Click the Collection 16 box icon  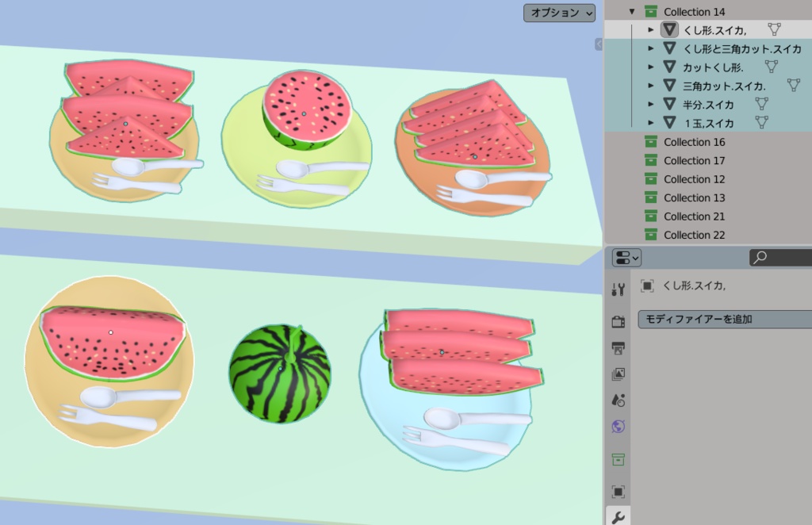[651, 142]
